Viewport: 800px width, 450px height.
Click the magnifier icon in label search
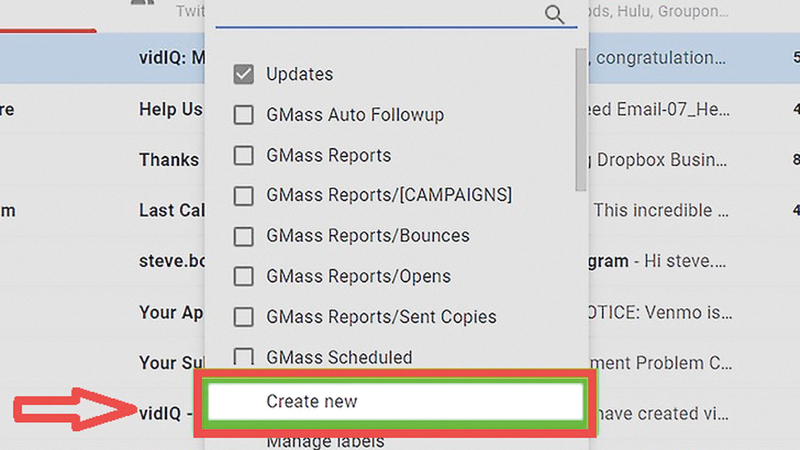pos(555,13)
